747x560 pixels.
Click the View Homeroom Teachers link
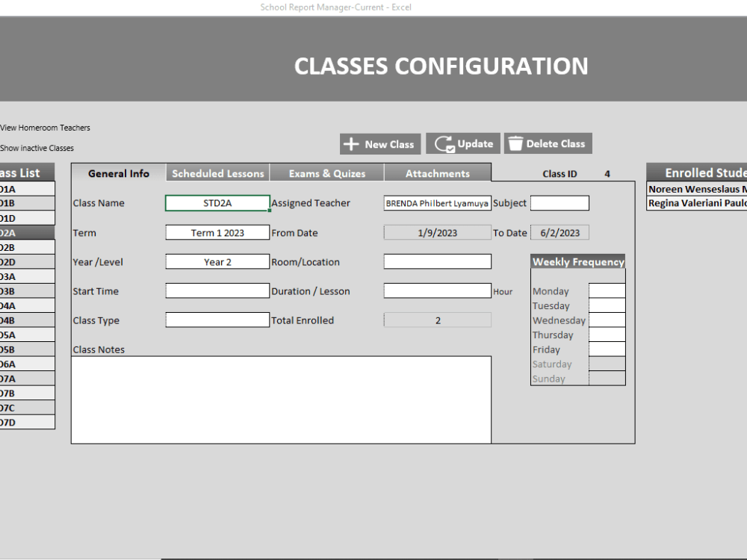(x=45, y=128)
